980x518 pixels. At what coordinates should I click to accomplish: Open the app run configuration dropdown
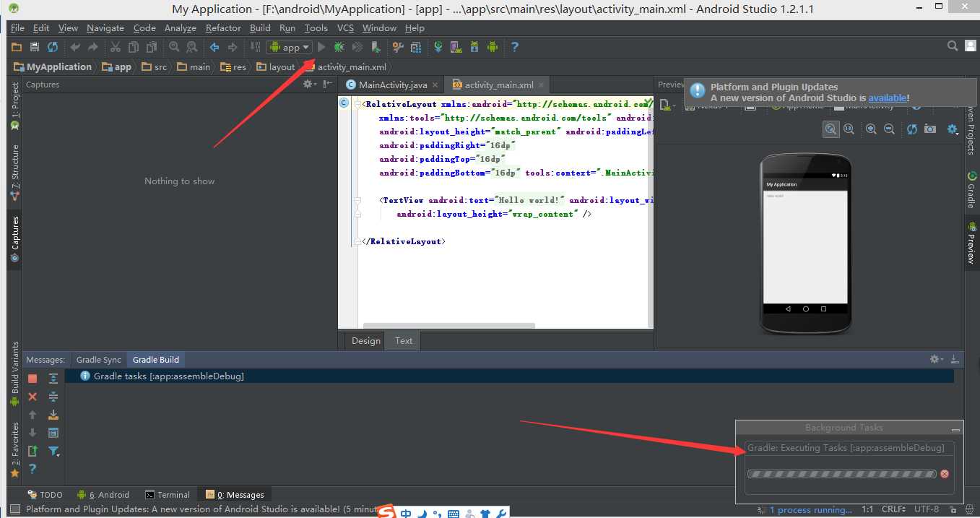pos(289,47)
